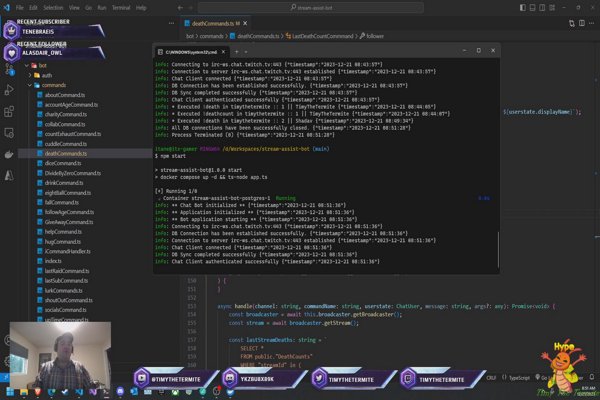Click CRLF line ending in status bar
Viewport: 600px width, 400px height.
pos(491,378)
